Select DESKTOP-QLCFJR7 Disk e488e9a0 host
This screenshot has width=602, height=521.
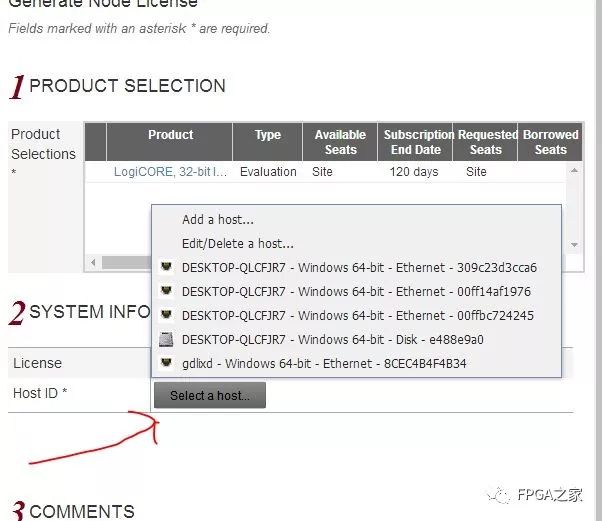tap(356, 339)
